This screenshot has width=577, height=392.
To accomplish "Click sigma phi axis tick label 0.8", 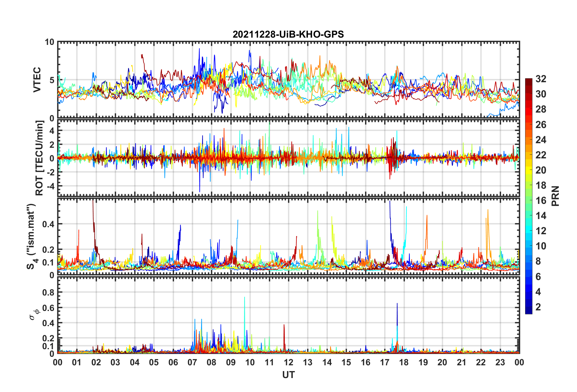I will pyautogui.click(x=48, y=292).
